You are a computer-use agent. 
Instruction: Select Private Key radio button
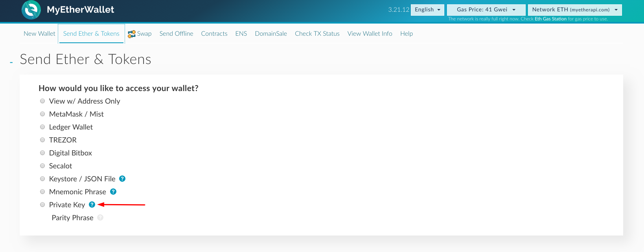click(42, 205)
